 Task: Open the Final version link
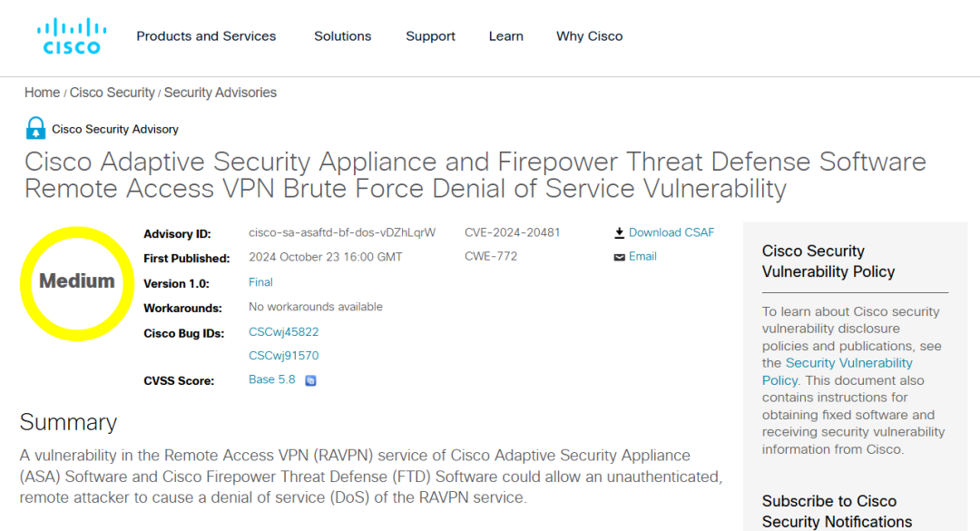click(x=260, y=282)
